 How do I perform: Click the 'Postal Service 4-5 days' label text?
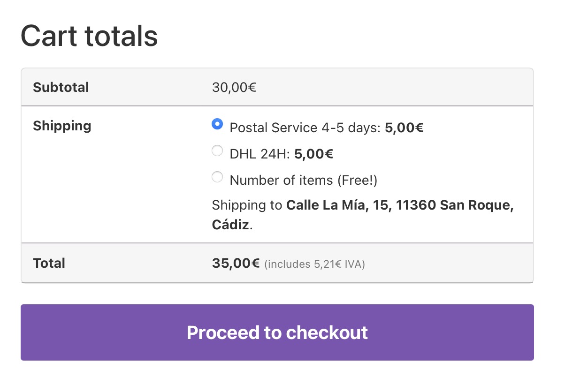pyautogui.click(x=305, y=128)
